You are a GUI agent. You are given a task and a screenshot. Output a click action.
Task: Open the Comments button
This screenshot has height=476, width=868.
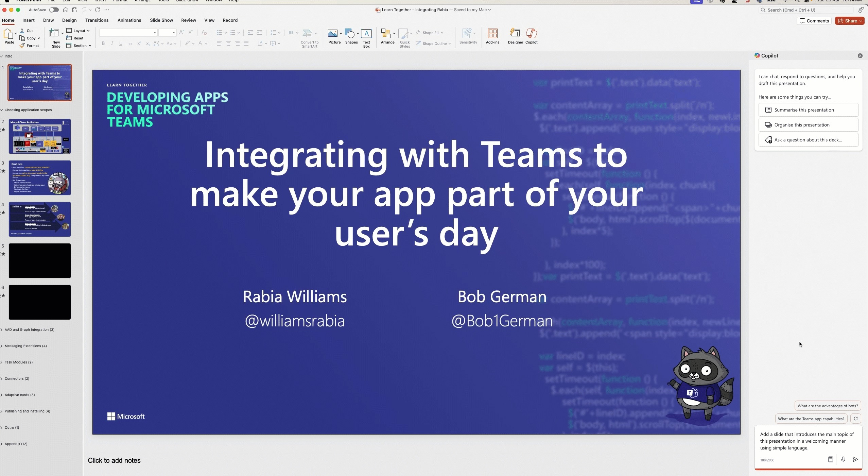tap(814, 21)
